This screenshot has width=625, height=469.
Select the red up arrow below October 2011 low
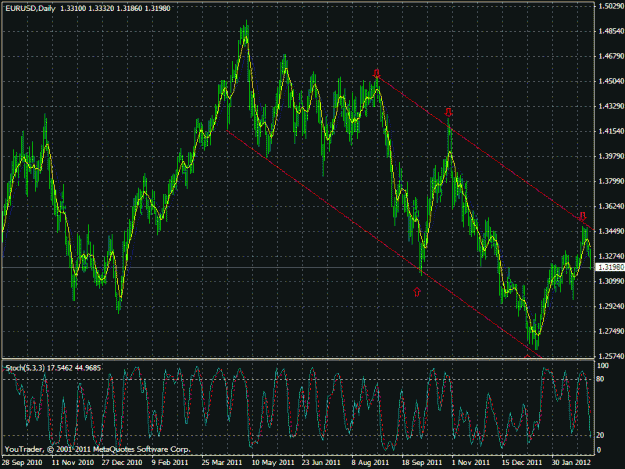tap(417, 292)
